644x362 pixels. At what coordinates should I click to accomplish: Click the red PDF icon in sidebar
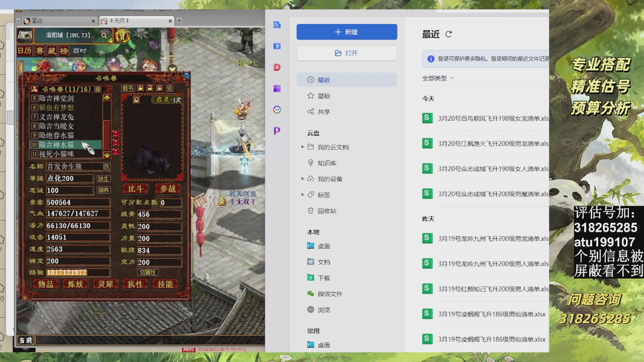[x=277, y=67]
